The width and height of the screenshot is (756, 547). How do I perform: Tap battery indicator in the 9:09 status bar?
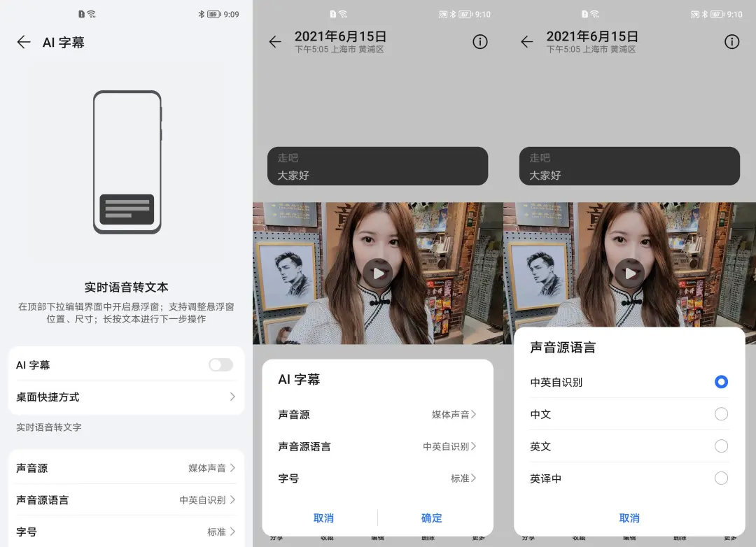pos(214,14)
